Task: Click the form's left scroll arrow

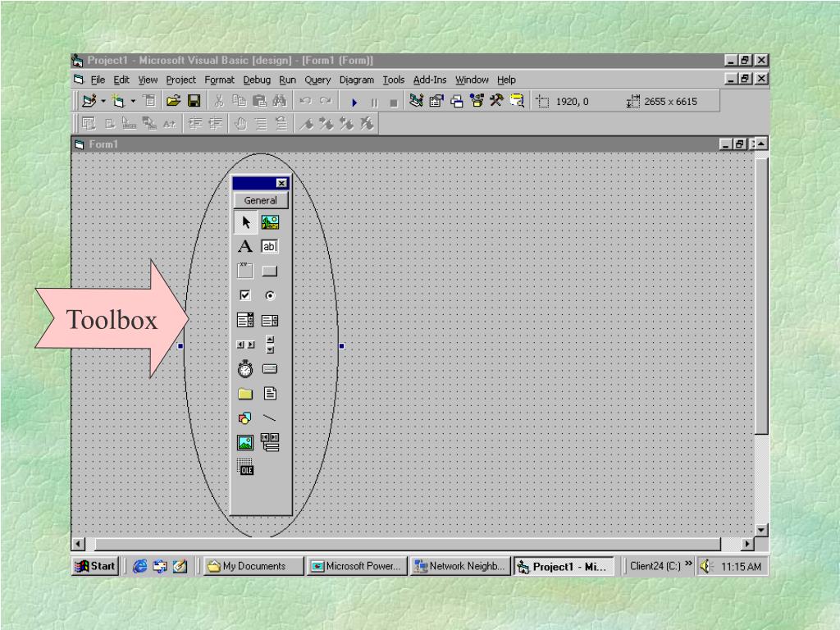Action: click(x=78, y=544)
